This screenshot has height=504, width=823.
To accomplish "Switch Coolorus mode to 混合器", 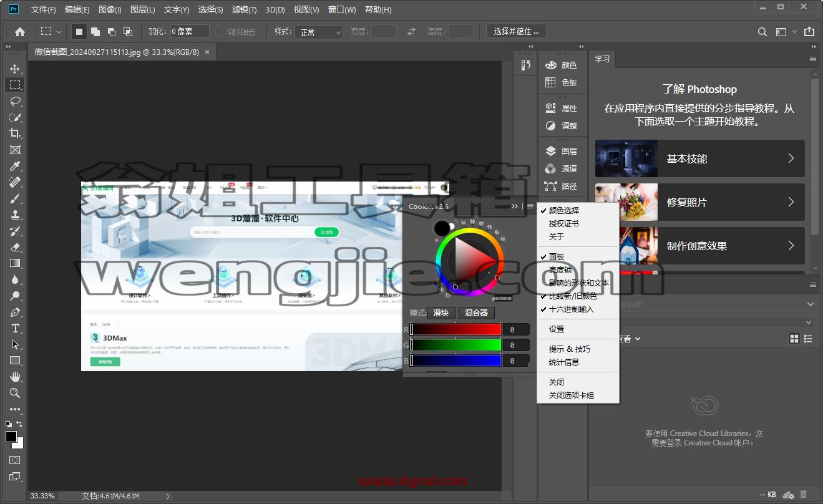I will tap(476, 313).
